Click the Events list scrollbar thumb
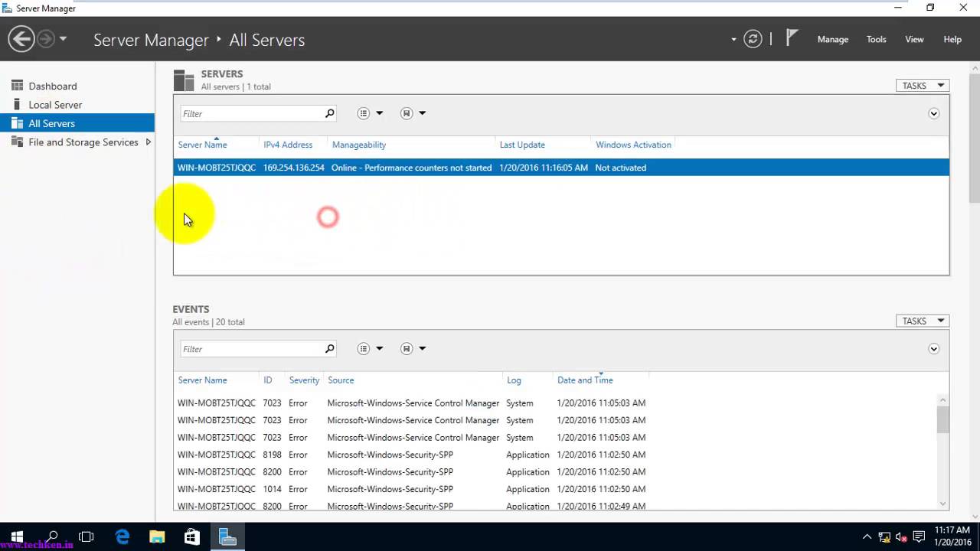The width and height of the screenshot is (980, 551). coord(942,419)
